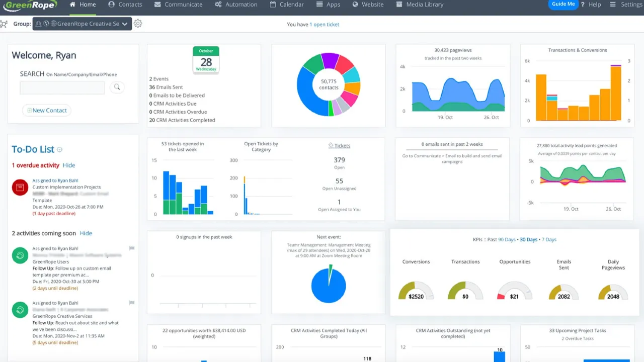644x362 pixels.
Task: Click the green GreenRope Users follow-up icon
Action: click(x=20, y=255)
